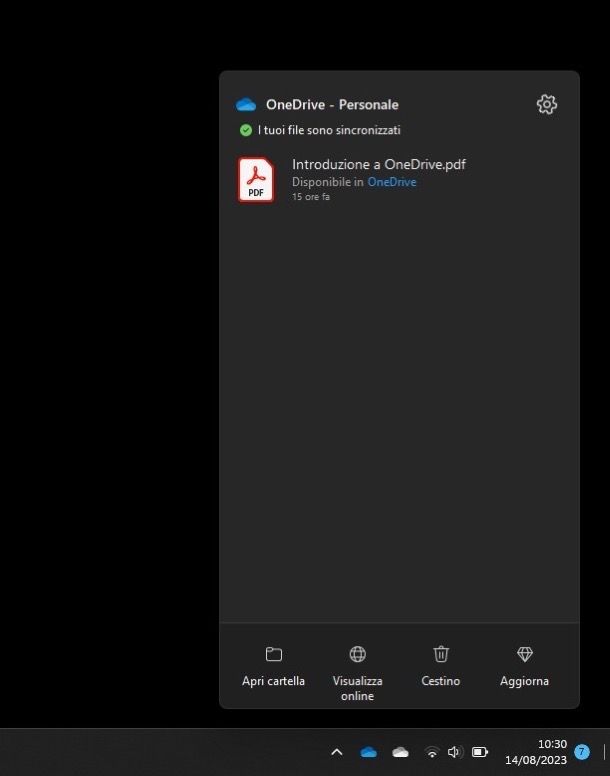The image size is (610, 776).
Task: Click the OneDrive cloud logo in header
Action: (246, 105)
